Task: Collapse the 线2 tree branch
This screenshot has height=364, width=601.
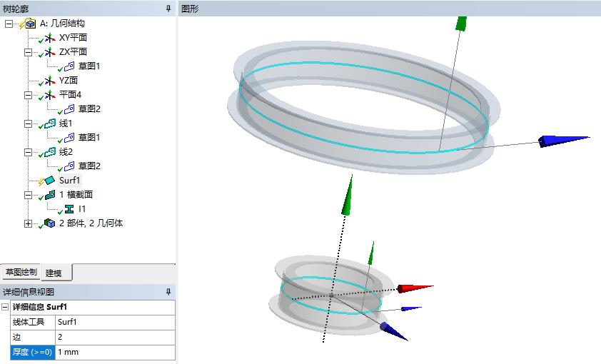Action: click(x=29, y=152)
